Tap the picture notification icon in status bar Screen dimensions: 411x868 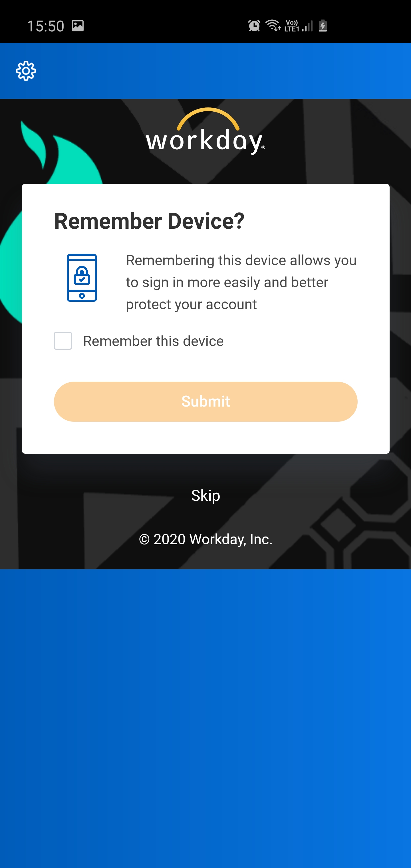click(x=78, y=26)
